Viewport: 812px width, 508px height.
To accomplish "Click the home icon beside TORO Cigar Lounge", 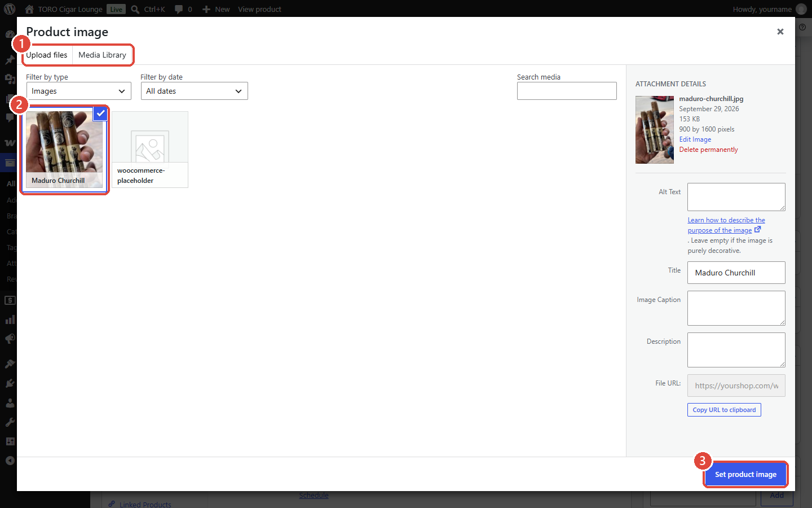I will (x=29, y=9).
